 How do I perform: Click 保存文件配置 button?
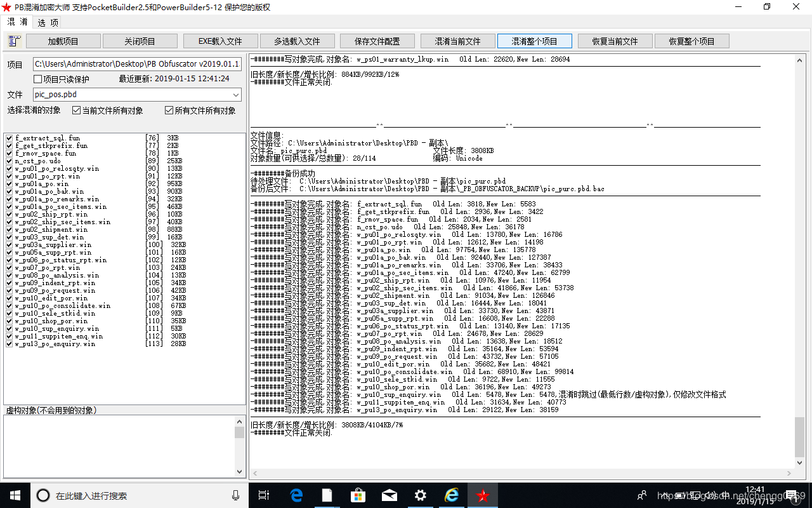[x=377, y=41]
